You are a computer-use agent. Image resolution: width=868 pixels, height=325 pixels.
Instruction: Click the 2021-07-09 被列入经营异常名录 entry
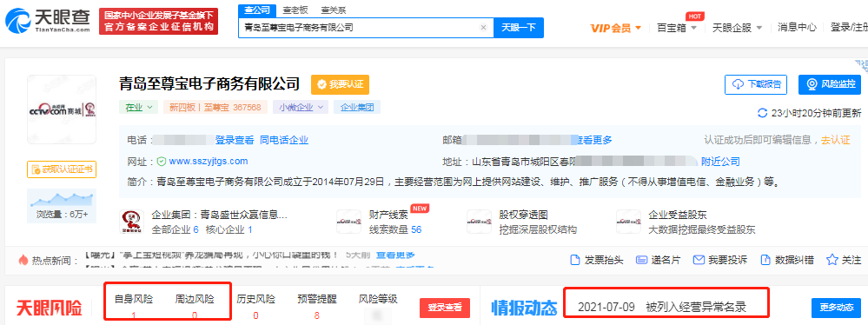pos(661,308)
